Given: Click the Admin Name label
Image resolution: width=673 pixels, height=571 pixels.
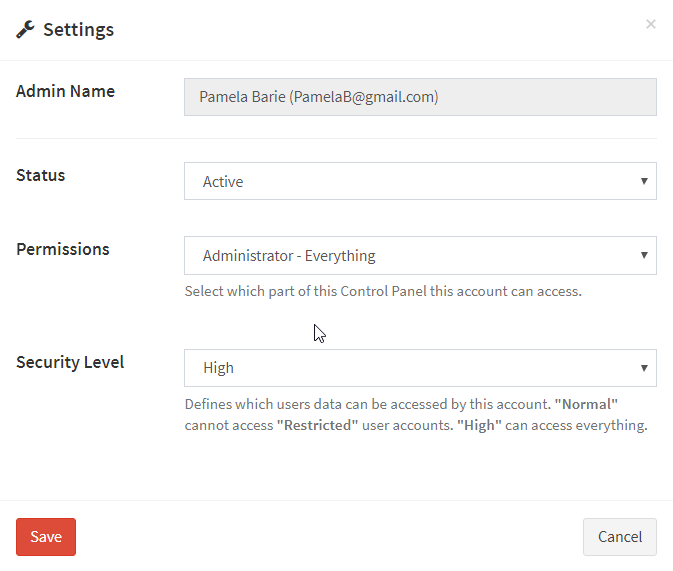Looking at the screenshot, I should click(65, 91).
